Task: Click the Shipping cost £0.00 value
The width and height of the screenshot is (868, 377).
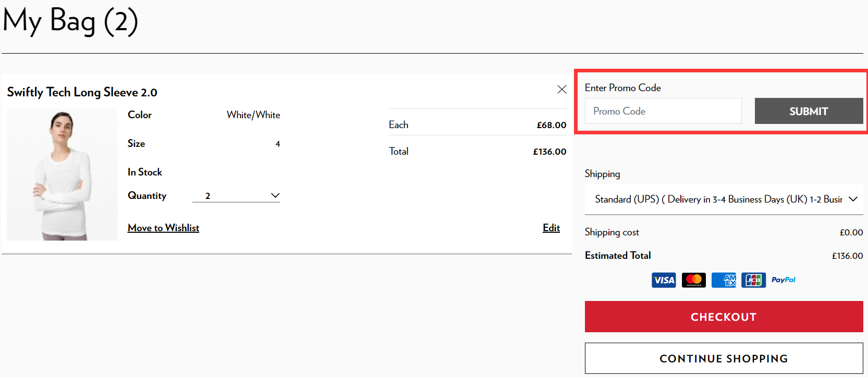Action: (851, 232)
